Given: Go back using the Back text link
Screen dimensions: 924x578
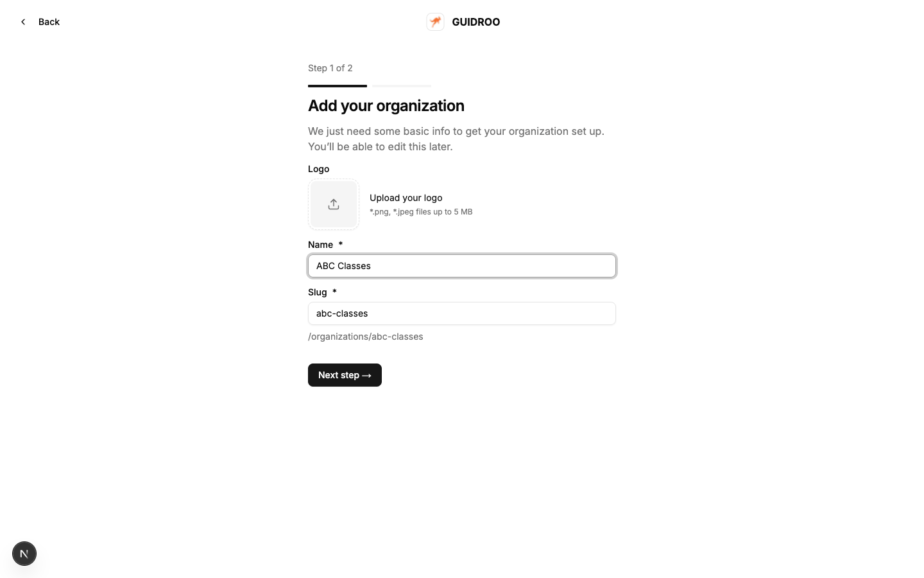Looking at the screenshot, I should point(49,22).
